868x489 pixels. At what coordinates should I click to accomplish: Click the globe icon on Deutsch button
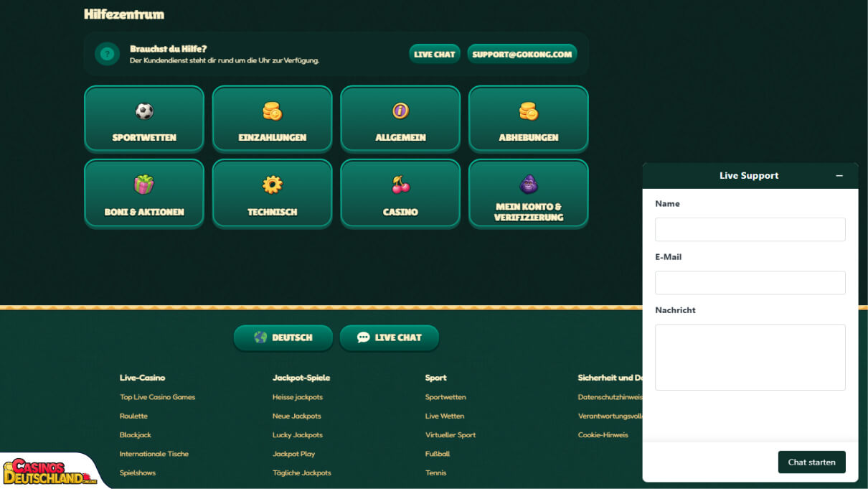pyautogui.click(x=260, y=337)
